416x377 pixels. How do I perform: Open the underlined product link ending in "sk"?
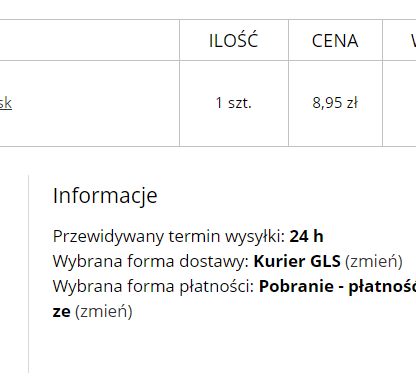point(6,103)
